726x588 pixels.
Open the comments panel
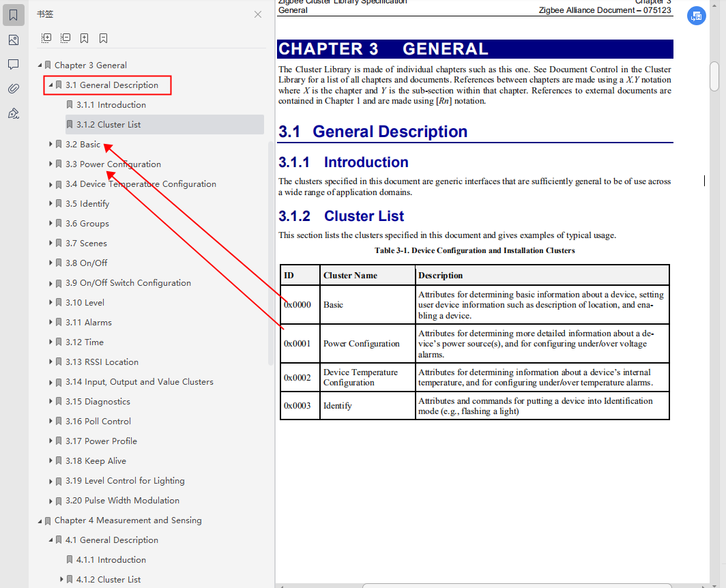click(12, 64)
